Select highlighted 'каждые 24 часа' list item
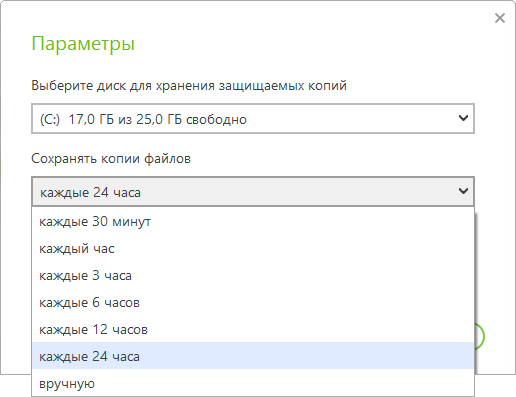516x397 pixels. [253, 356]
